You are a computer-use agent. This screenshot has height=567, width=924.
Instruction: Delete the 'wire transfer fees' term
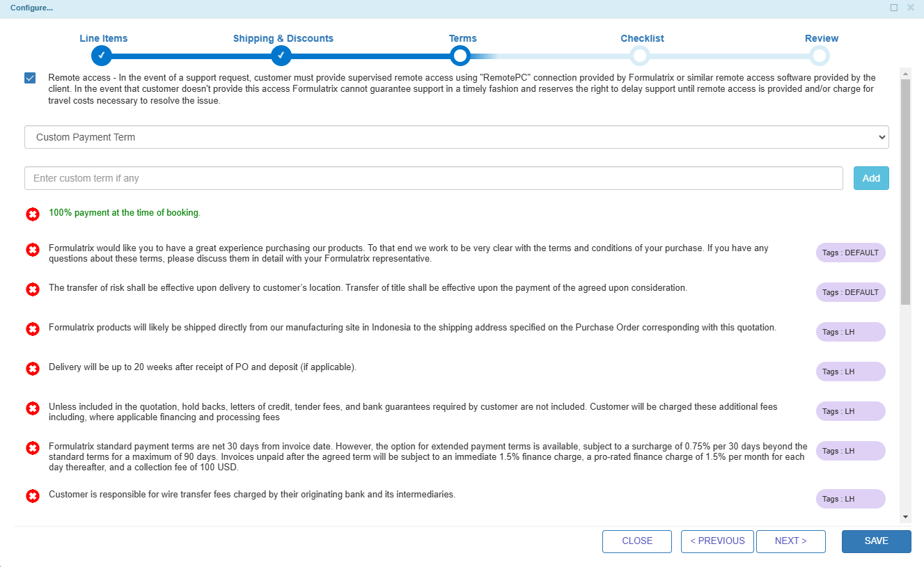pos(32,496)
